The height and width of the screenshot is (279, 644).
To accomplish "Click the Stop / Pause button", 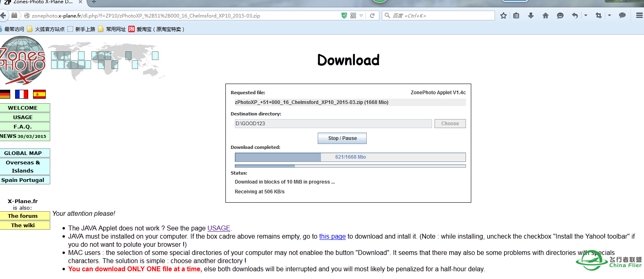I will 342,138.
